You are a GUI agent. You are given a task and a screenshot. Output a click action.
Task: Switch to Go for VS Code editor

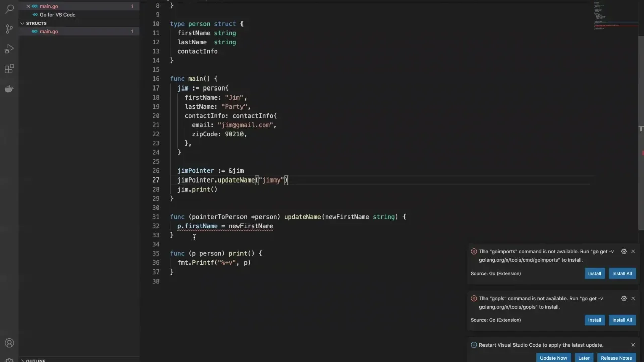[x=57, y=15]
